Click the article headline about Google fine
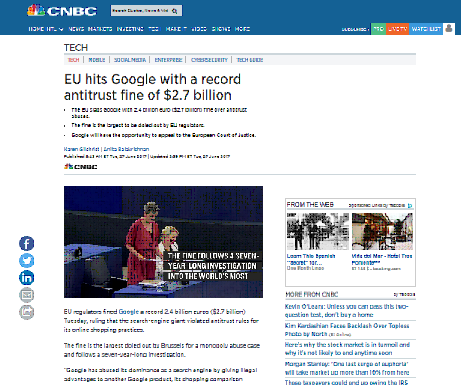The image size is (461, 385). [152, 87]
